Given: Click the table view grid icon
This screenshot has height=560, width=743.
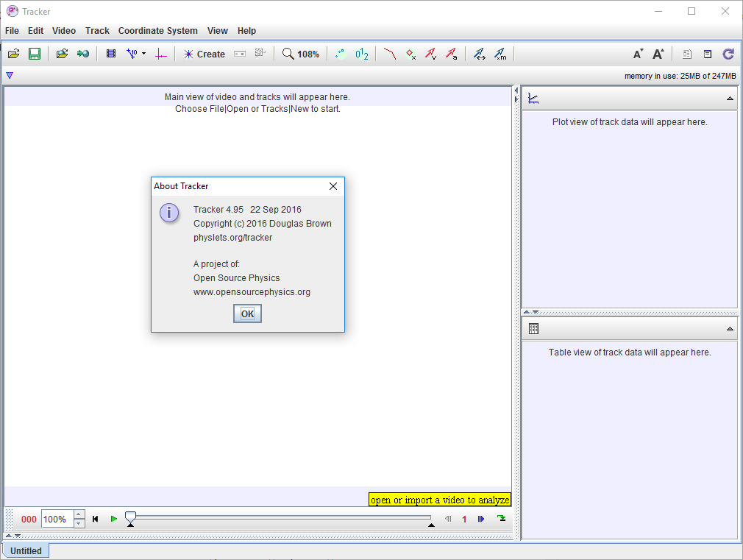Looking at the screenshot, I should [533, 329].
